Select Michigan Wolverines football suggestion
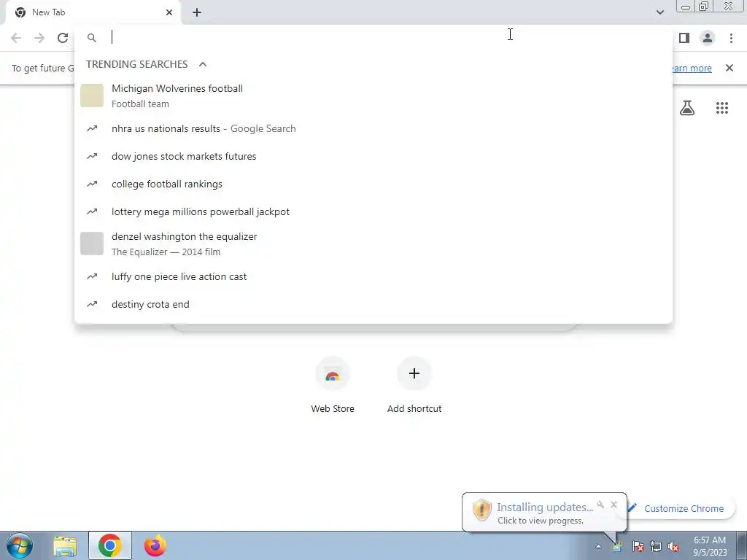Viewport: 747px width, 560px height. pos(373,96)
